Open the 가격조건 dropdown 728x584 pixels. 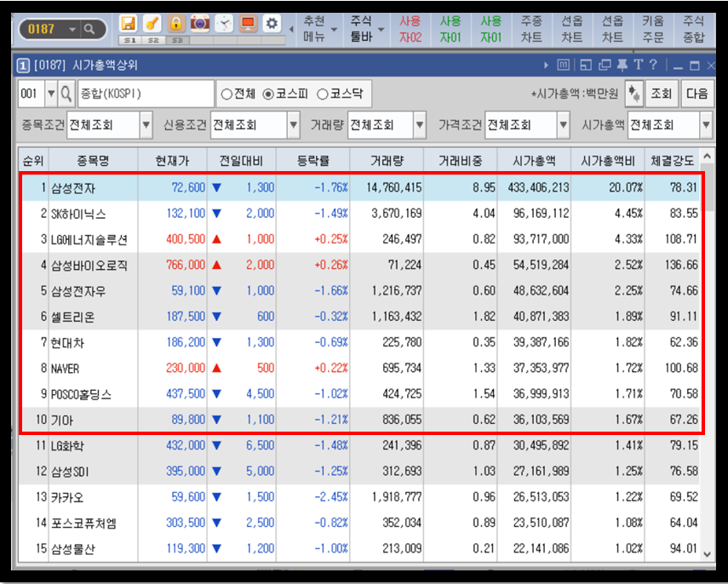563,125
